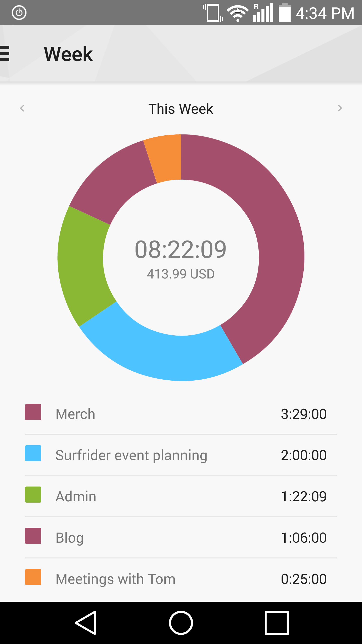Open the hamburger navigation menu
The image size is (362, 644).
point(5,53)
